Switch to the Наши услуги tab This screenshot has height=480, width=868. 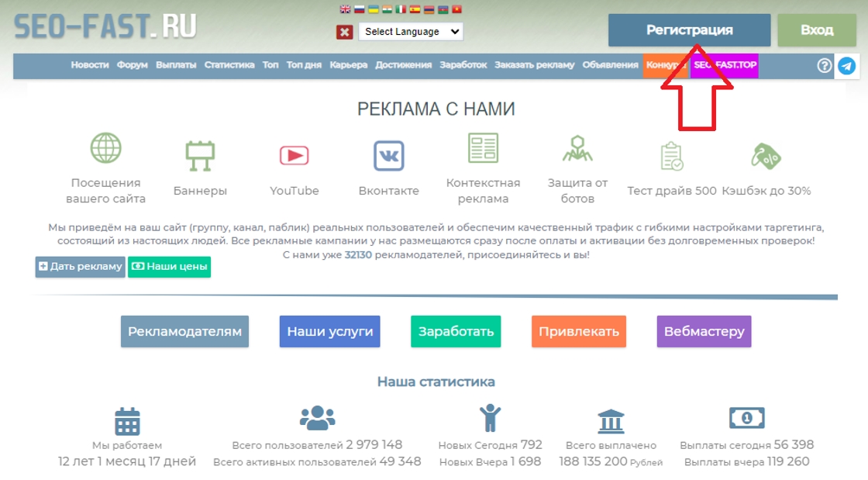pyautogui.click(x=330, y=331)
